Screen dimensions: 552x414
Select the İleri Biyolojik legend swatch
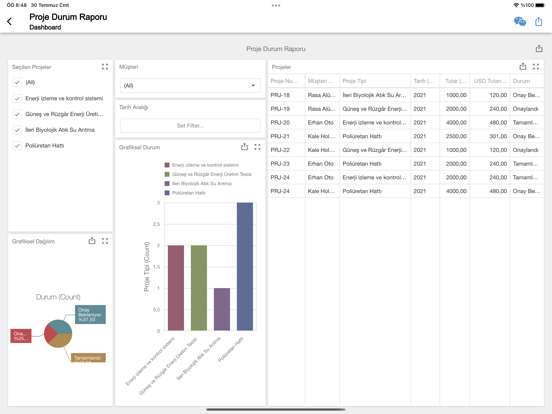[x=167, y=183]
